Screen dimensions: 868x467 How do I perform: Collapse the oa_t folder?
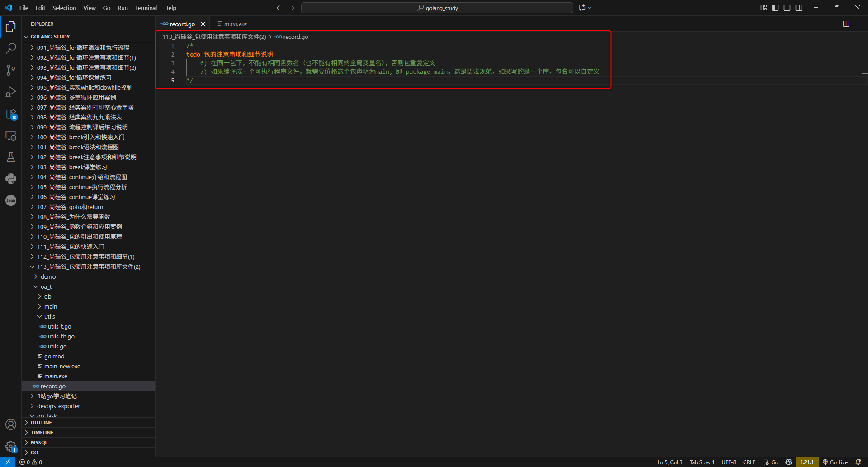[x=88, y=286]
